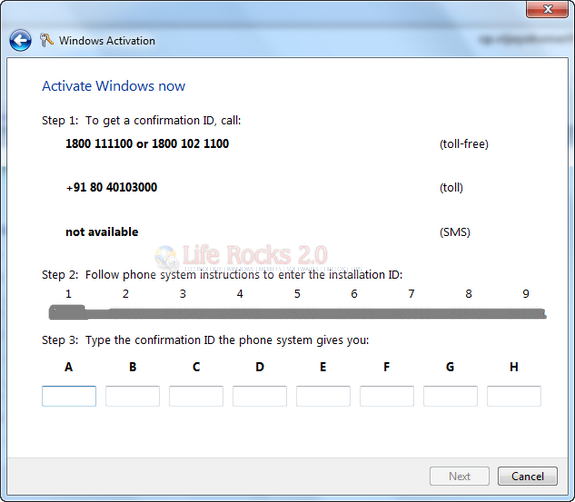Click 'Step 1: To get a confirmation ID' text
The image size is (575, 502).
pyautogui.click(x=141, y=121)
